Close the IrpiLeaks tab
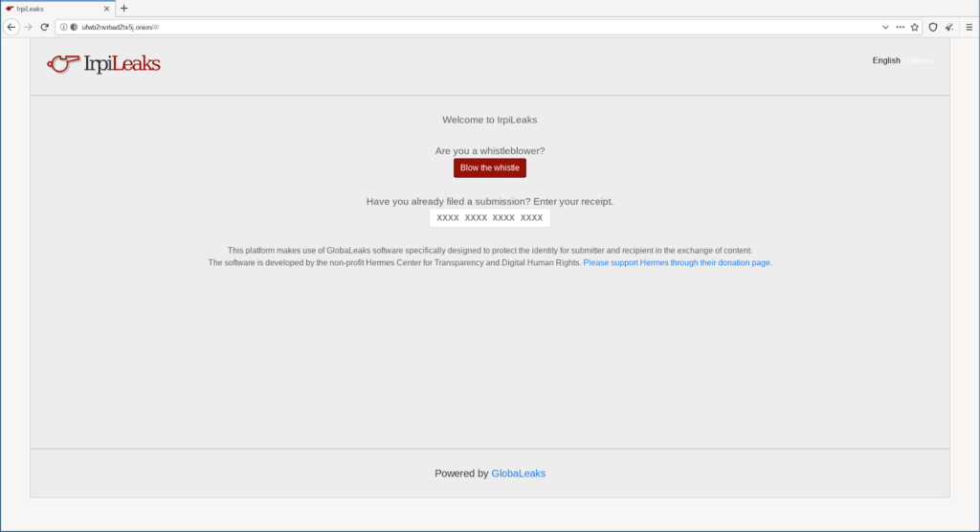The height and width of the screenshot is (532, 980). (x=106, y=9)
